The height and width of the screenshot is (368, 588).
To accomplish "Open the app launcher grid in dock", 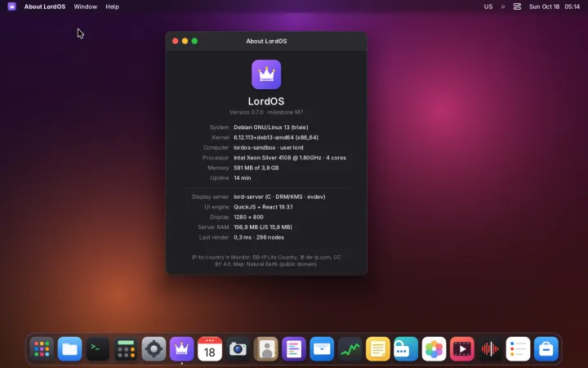I will pyautogui.click(x=42, y=349).
